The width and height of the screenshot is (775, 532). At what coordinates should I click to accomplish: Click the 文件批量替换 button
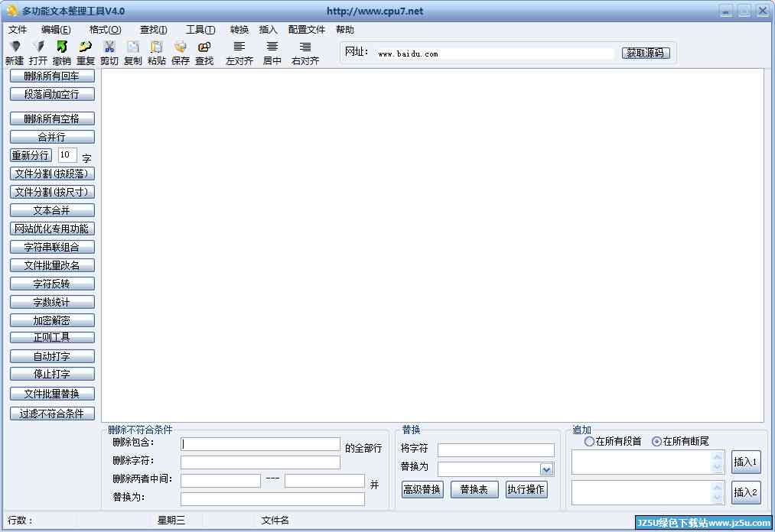click(52, 394)
